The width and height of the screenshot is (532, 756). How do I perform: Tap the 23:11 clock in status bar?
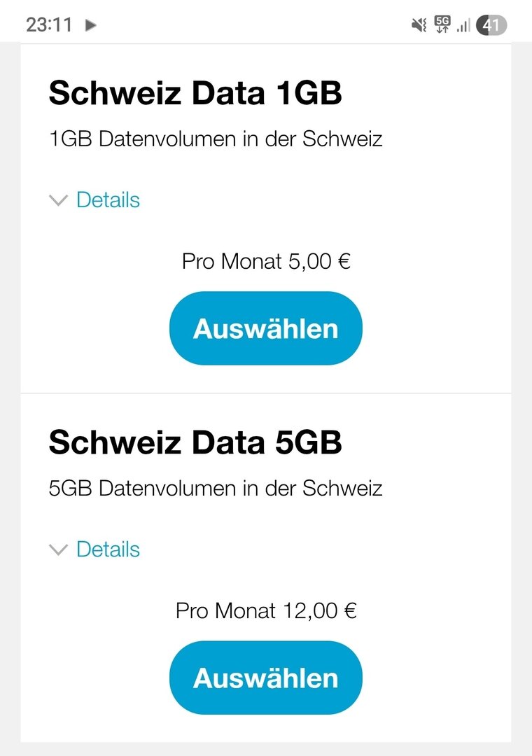coord(49,25)
